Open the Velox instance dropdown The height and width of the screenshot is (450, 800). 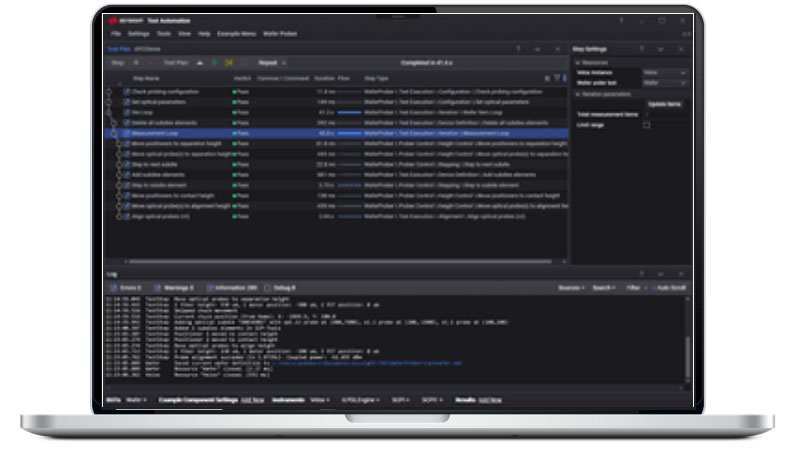coord(664,72)
